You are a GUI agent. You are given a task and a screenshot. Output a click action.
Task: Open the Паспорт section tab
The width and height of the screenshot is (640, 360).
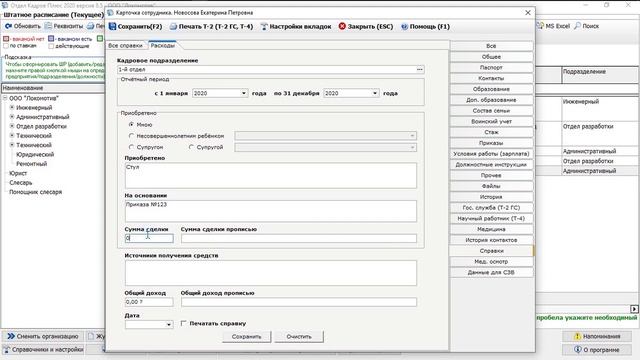click(491, 67)
